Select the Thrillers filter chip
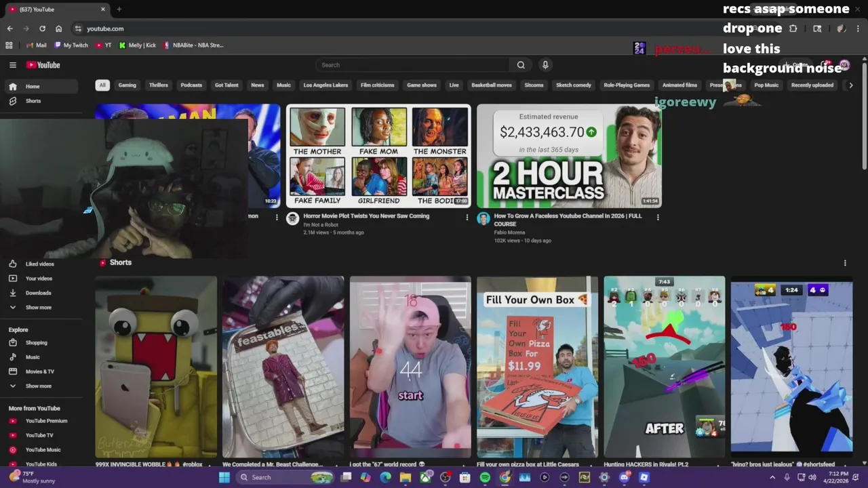The image size is (868, 488). (159, 85)
